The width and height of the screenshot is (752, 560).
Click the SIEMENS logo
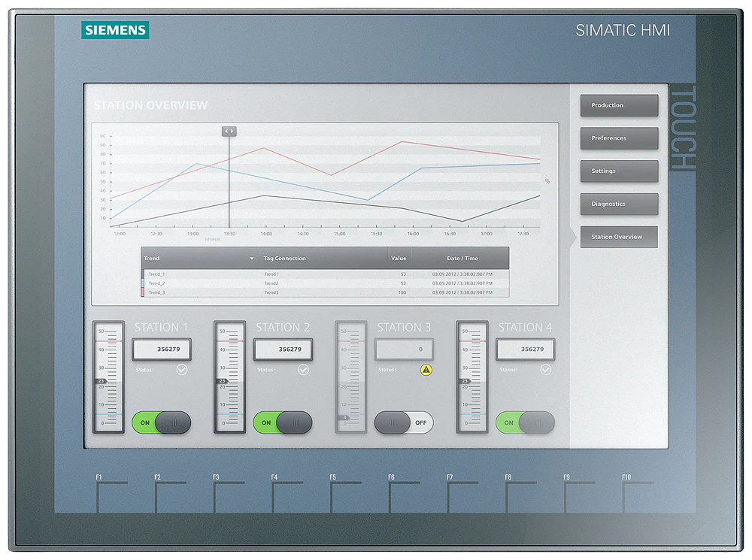point(114,30)
